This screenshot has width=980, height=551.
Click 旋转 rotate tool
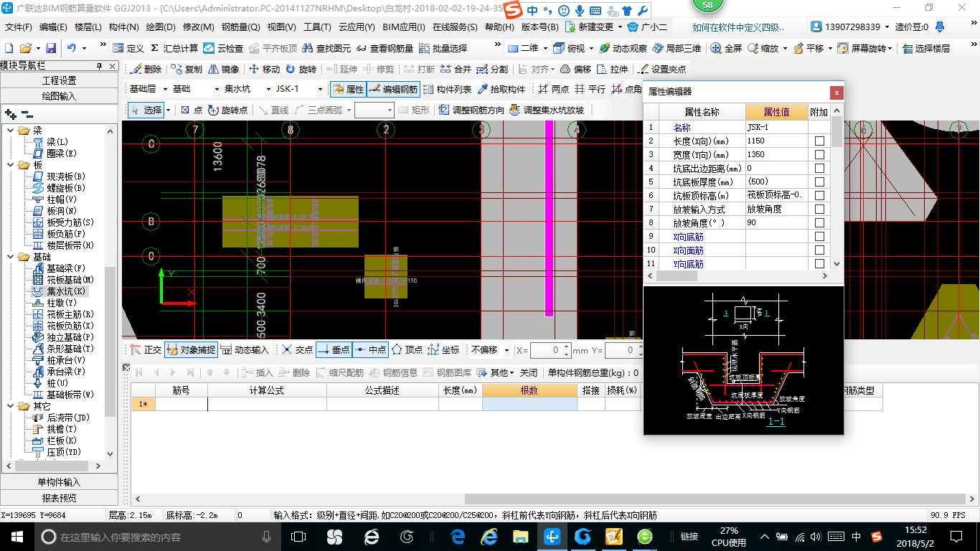click(x=301, y=70)
